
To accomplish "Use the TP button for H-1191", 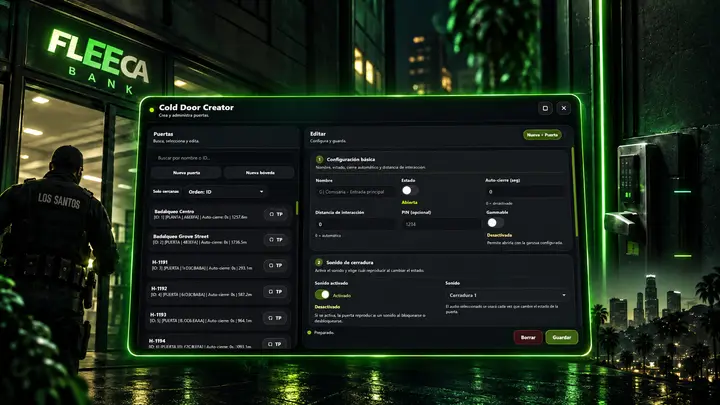I will (x=276, y=265).
